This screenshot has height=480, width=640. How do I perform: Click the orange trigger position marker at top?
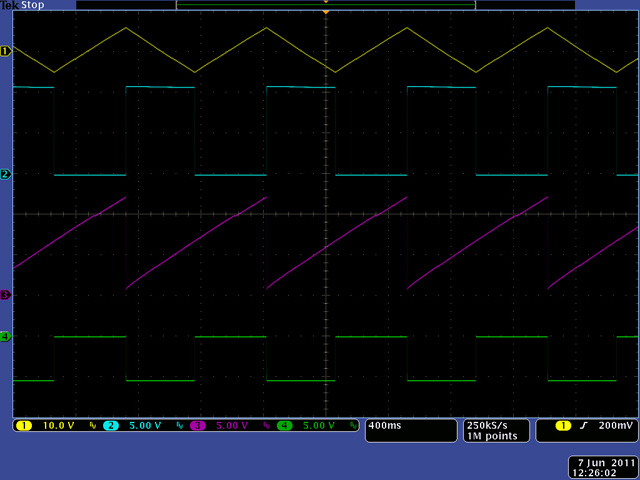(x=326, y=11)
